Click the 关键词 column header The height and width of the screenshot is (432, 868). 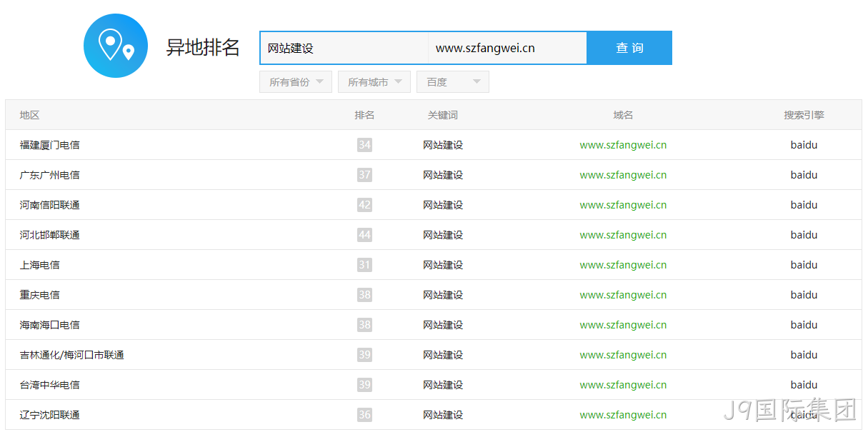[x=443, y=115]
